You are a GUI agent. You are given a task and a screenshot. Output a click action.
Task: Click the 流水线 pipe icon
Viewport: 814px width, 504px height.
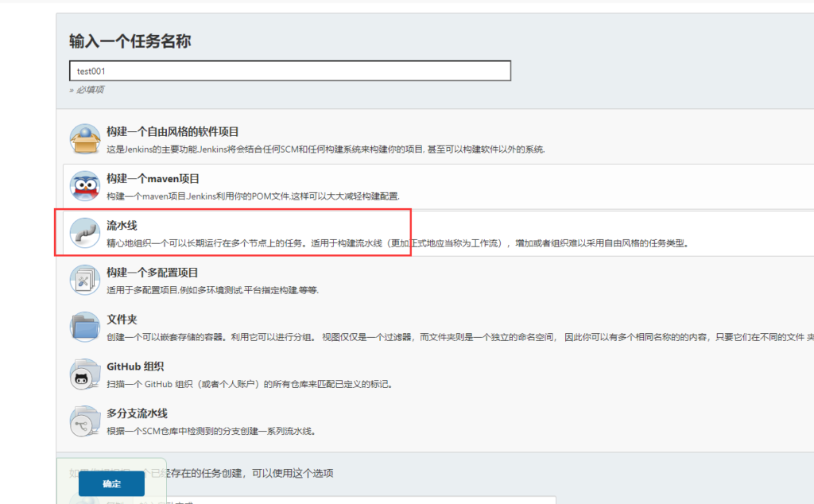[x=85, y=234]
